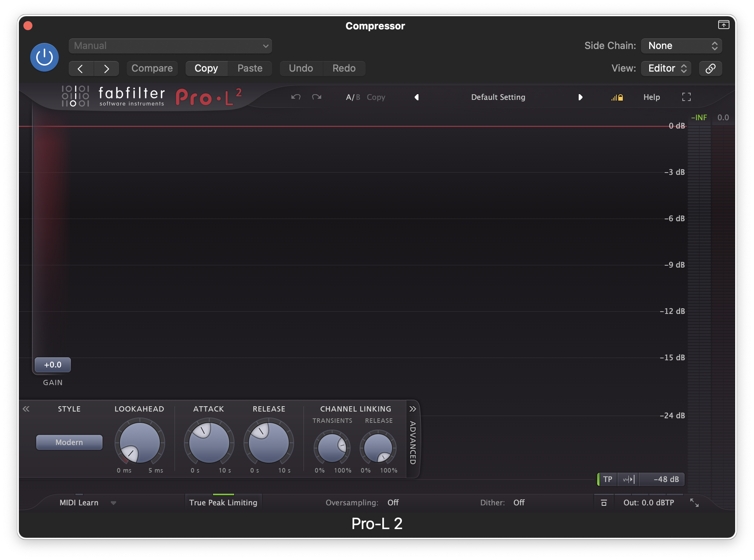Click MIDI Learn
This screenshot has height=560, width=754.
[x=79, y=503]
